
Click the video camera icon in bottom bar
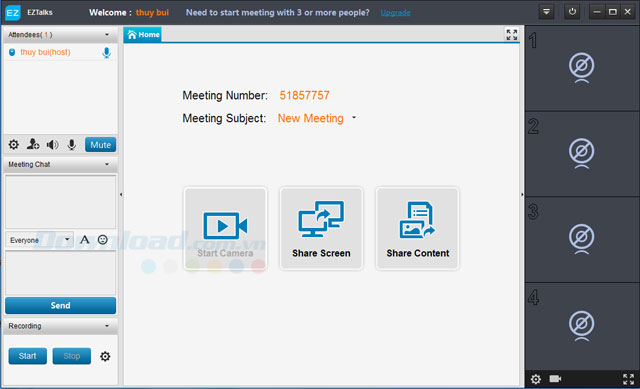point(555,379)
